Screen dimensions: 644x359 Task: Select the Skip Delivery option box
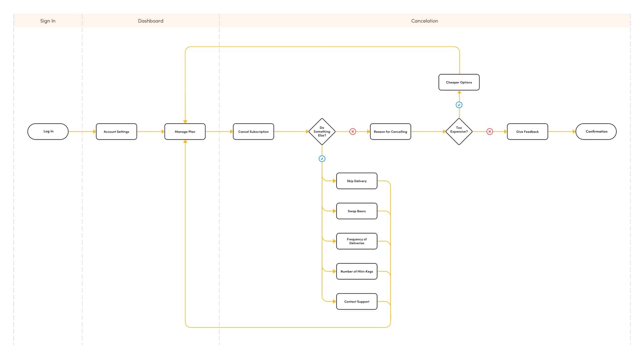point(357,181)
